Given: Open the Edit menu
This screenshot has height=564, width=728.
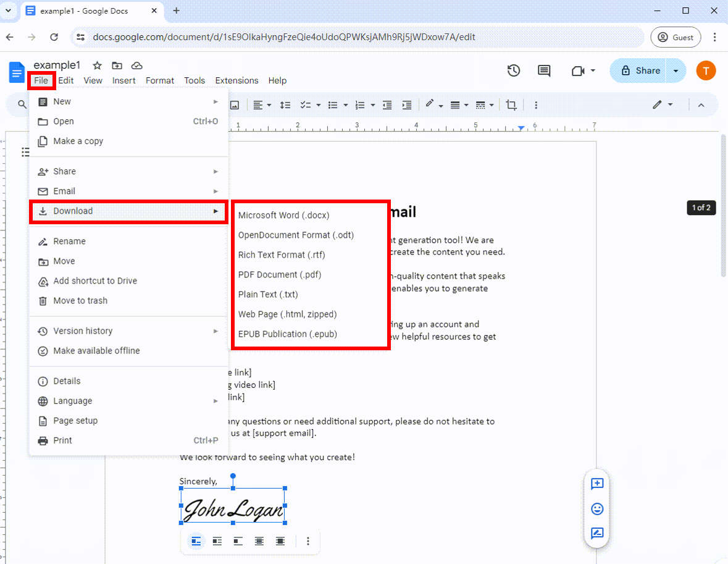Looking at the screenshot, I should click(x=66, y=80).
